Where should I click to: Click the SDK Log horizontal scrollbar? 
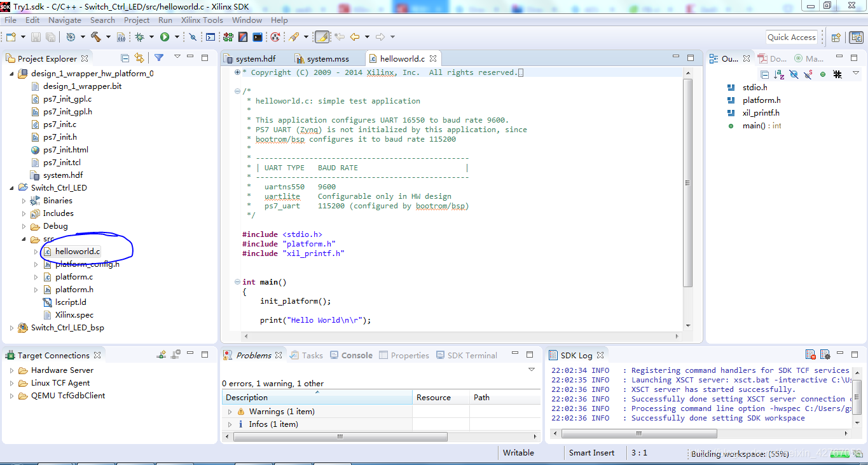pos(639,434)
